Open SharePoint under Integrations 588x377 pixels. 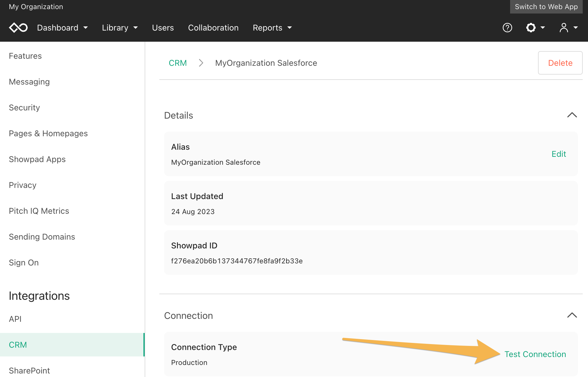(29, 371)
